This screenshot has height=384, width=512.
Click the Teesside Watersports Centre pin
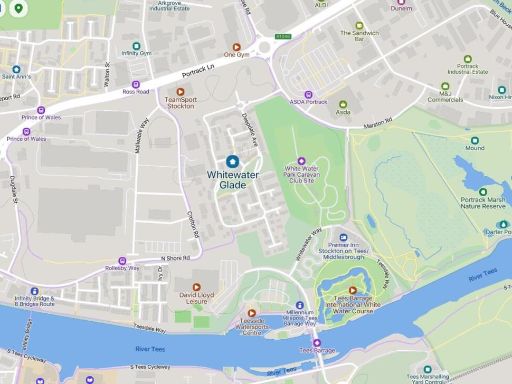pyautogui.click(x=252, y=313)
